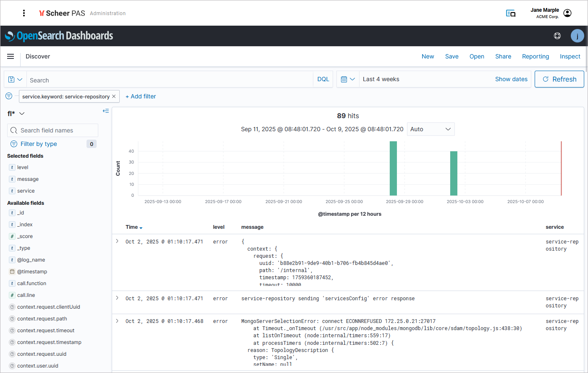This screenshot has width=588, height=373.
Task: Expand the MongoServerSelectionError log row
Action: pos(117,321)
